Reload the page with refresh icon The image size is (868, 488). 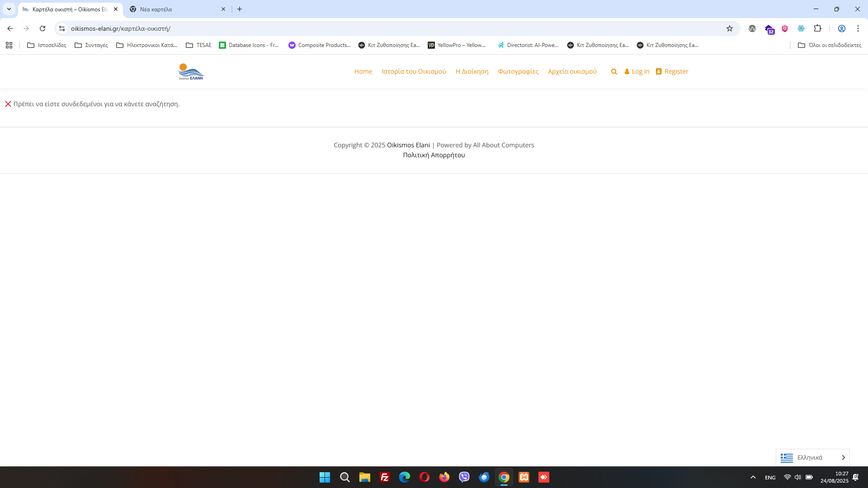coord(42,28)
